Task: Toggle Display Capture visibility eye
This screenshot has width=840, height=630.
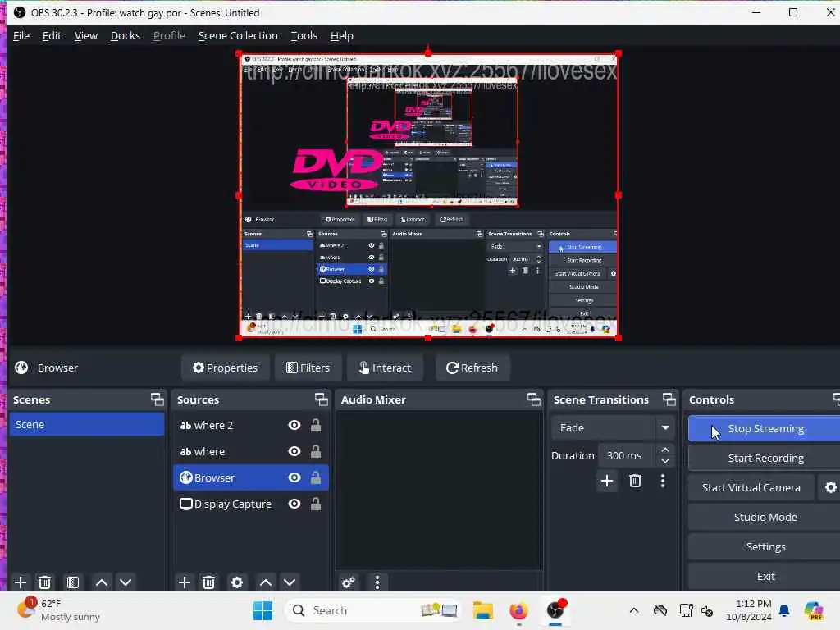Action: (294, 504)
